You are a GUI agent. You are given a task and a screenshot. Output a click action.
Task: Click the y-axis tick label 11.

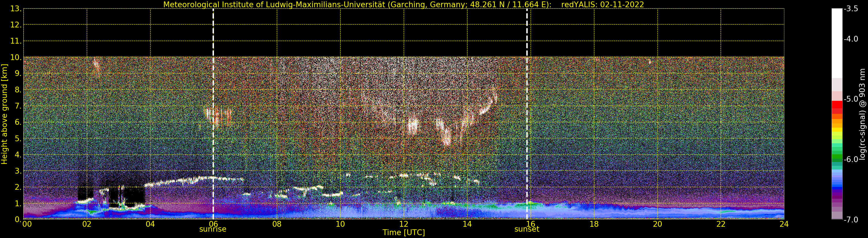pyautogui.click(x=16, y=41)
